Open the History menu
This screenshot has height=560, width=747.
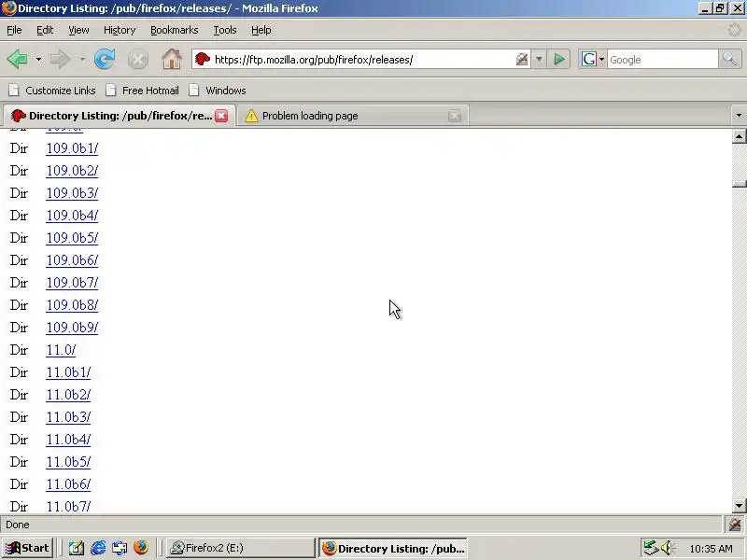[x=120, y=30]
